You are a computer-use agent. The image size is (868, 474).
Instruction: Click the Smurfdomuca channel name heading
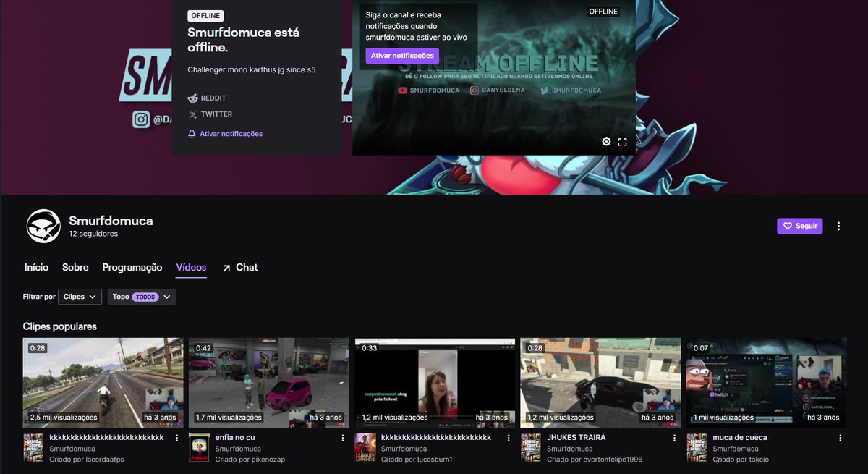pyautogui.click(x=111, y=221)
